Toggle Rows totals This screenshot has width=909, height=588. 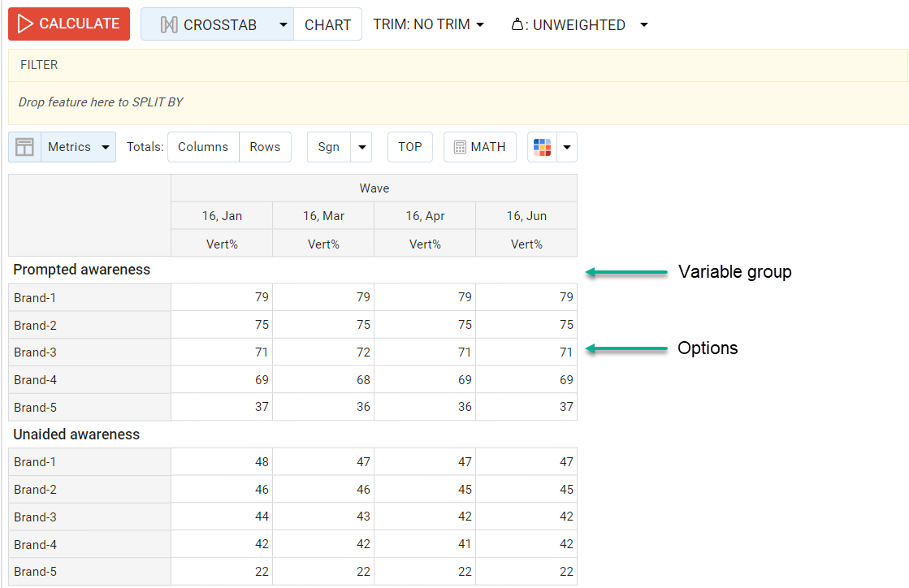point(265,147)
